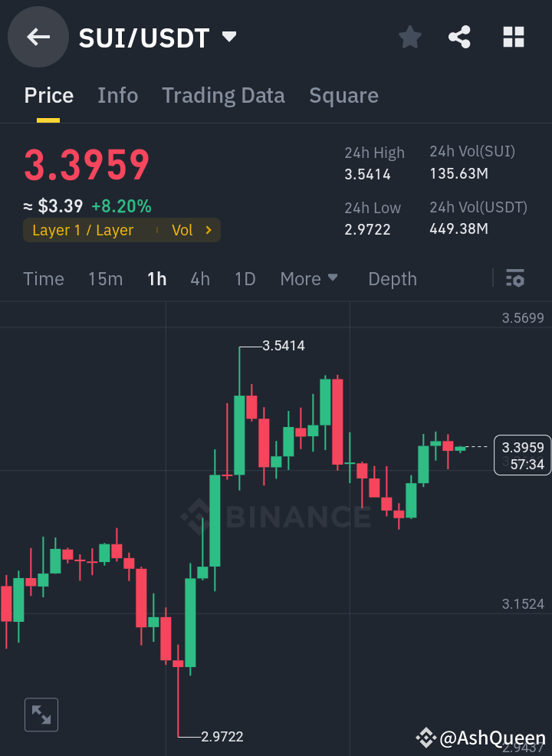Screen dimensions: 552x756
Task: Enable the 1D chart interval
Action: [x=245, y=279]
